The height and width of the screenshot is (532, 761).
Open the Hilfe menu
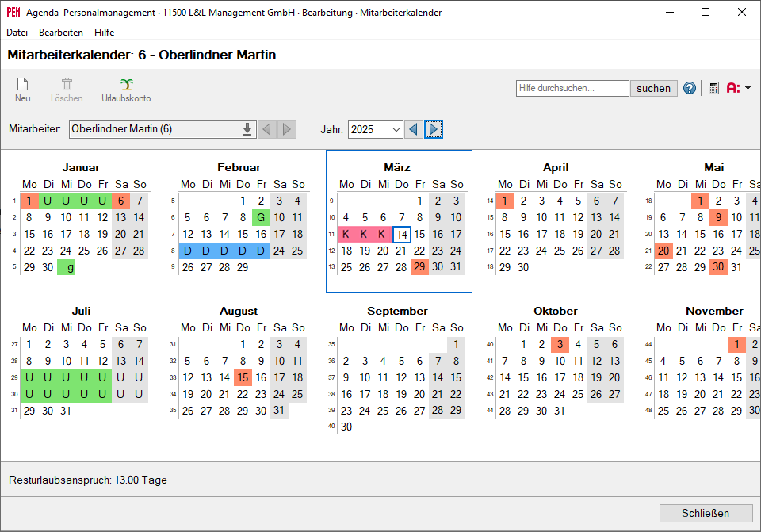coord(104,33)
